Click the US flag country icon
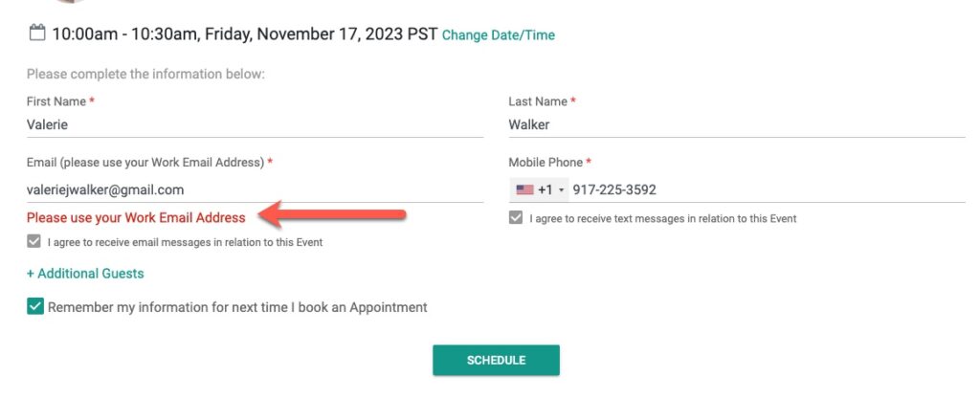Screen dimensions: 980x399 (524, 189)
